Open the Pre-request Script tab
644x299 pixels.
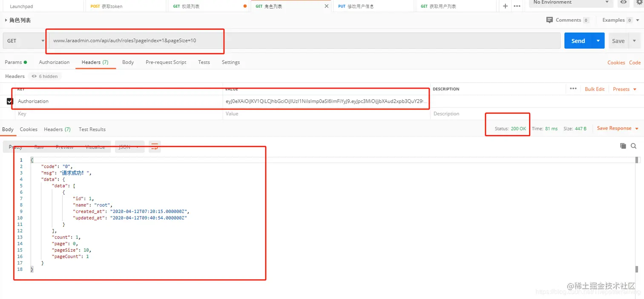(166, 62)
